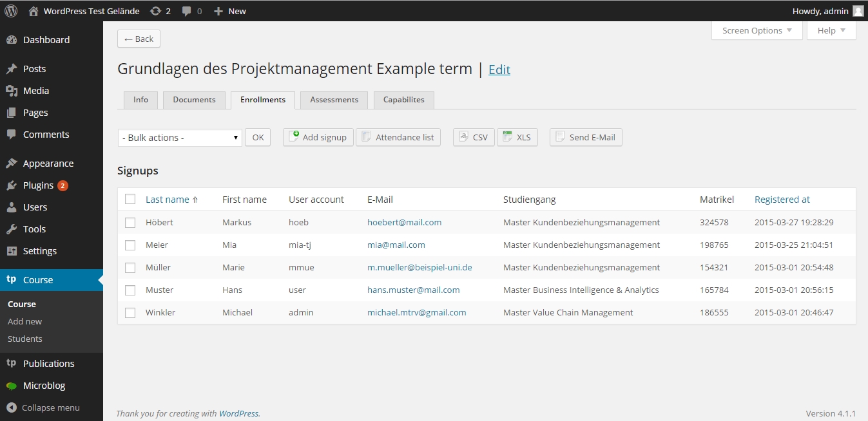Click the WordPress logo icon
Viewport: 868px width, 421px height.
[x=11, y=11]
